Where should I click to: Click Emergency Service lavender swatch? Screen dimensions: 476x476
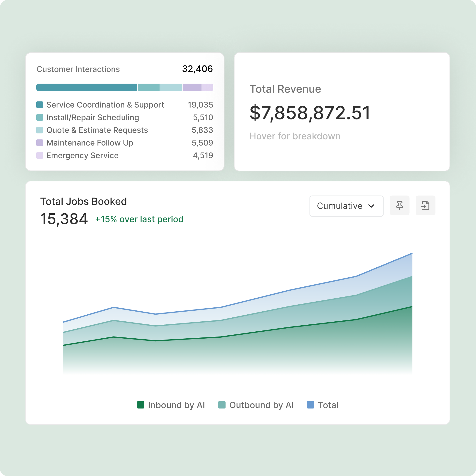click(x=40, y=156)
